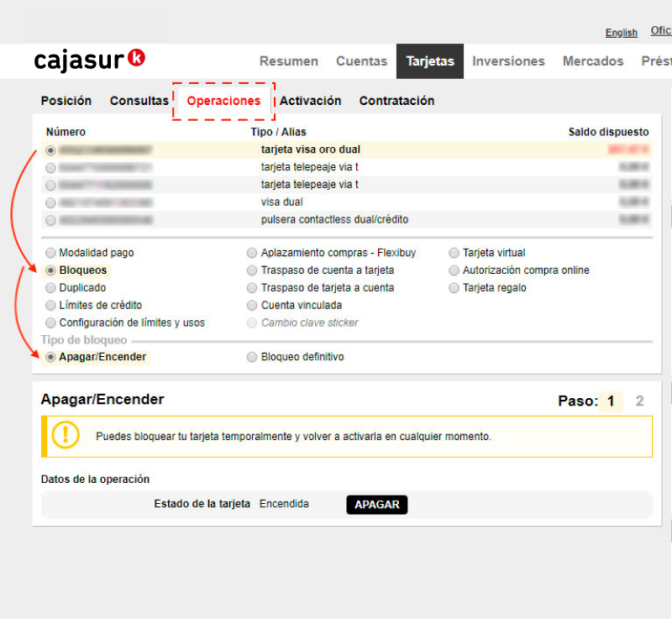Open the Activación sub-tab

point(310,101)
